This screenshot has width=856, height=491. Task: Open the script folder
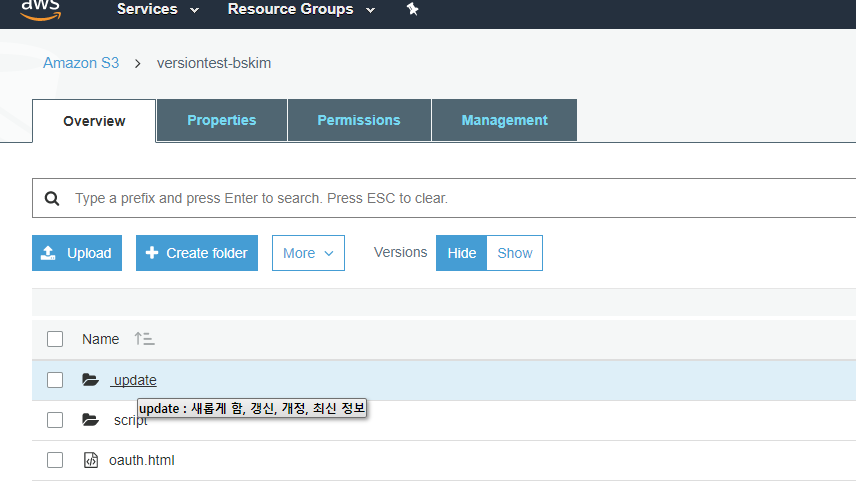point(130,420)
